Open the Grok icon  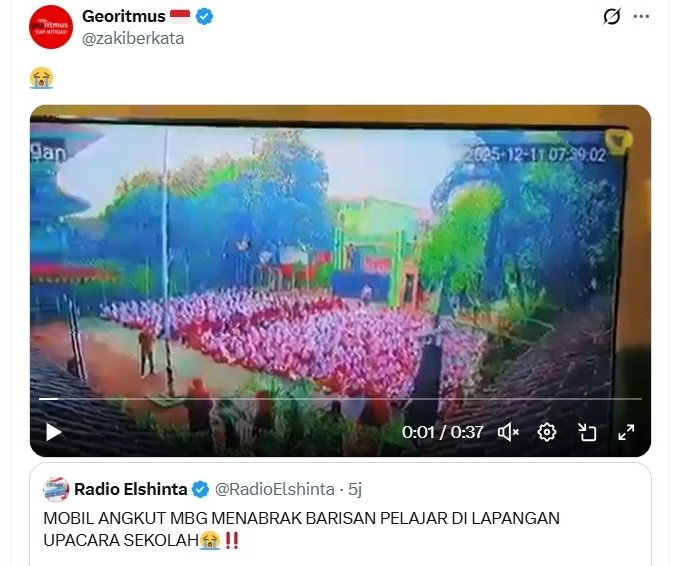pyautogui.click(x=612, y=17)
